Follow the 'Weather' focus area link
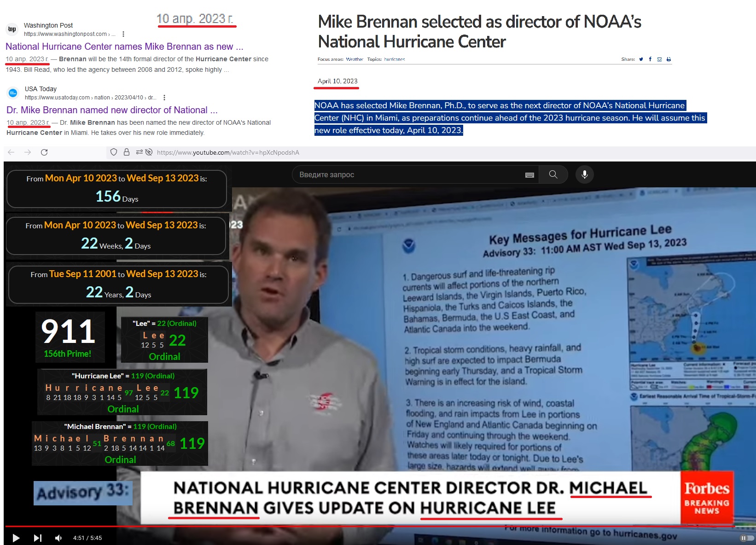Image resolution: width=756 pixels, height=545 pixels. point(355,59)
